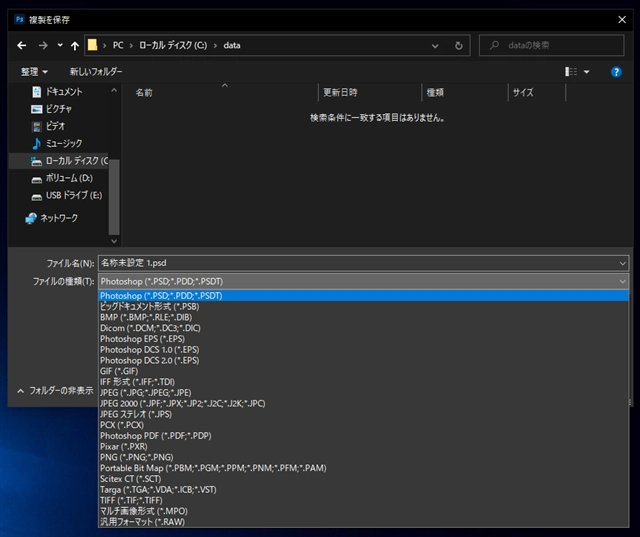Click the navigation pane scrollbar thumb
640x537 pixels.
[114, 196]
